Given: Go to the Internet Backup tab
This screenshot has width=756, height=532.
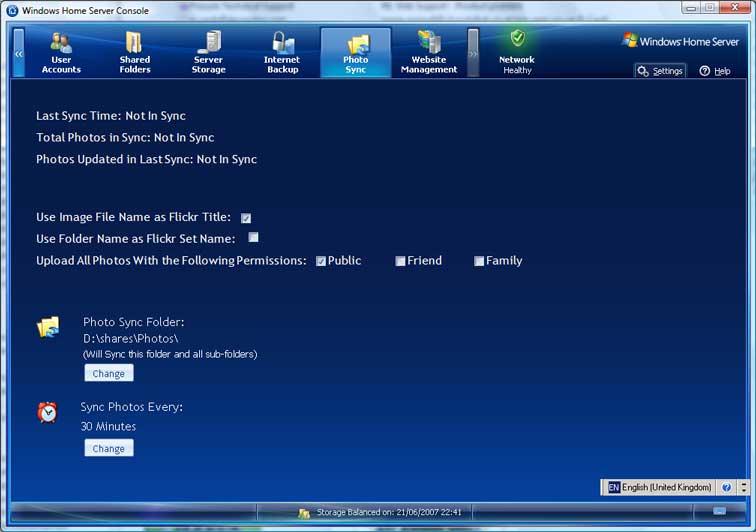Looking at the screenshot, I should pos(282,53).
